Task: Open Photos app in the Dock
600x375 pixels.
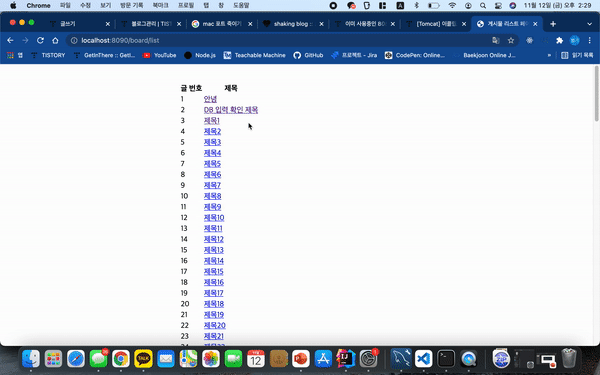Action: 211,359
